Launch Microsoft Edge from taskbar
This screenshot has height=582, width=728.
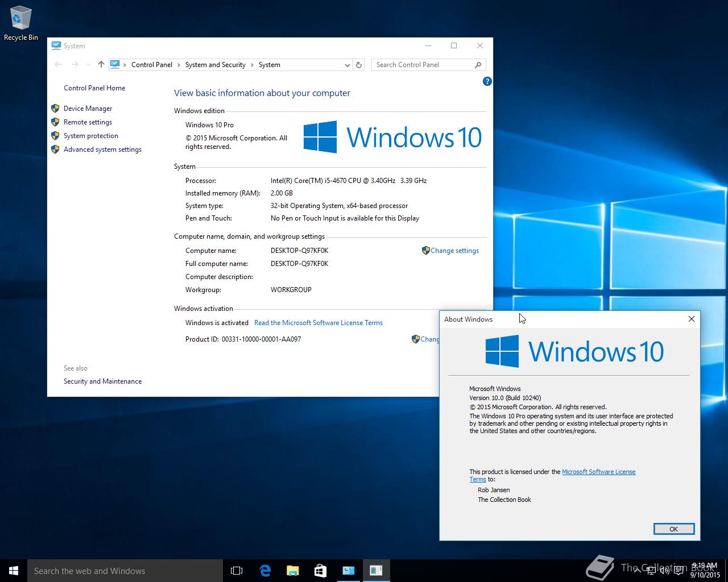click(x=265, y=571)
